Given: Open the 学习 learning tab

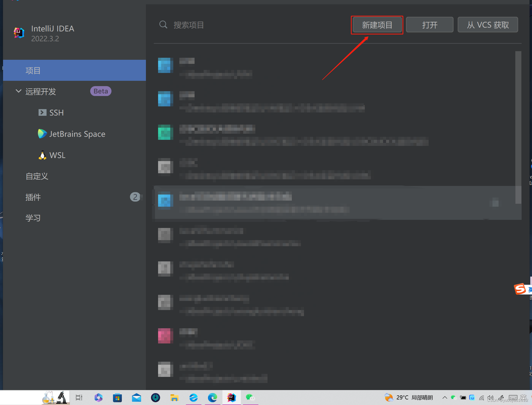Looking at the screenshot, I should click(x=33, y=218).
